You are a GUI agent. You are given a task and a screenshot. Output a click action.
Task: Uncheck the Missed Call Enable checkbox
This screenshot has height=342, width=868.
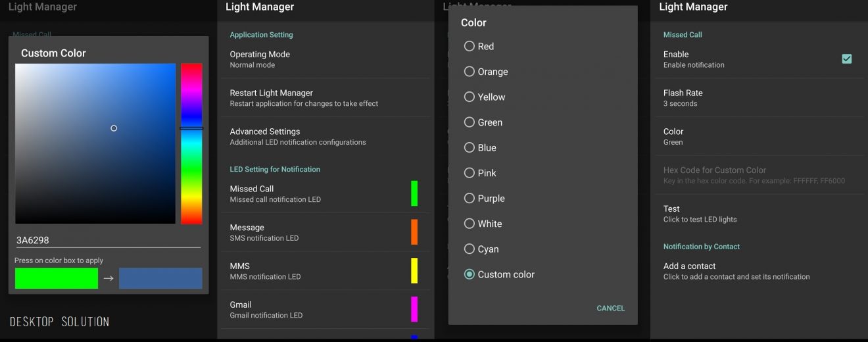click(846, 59)
